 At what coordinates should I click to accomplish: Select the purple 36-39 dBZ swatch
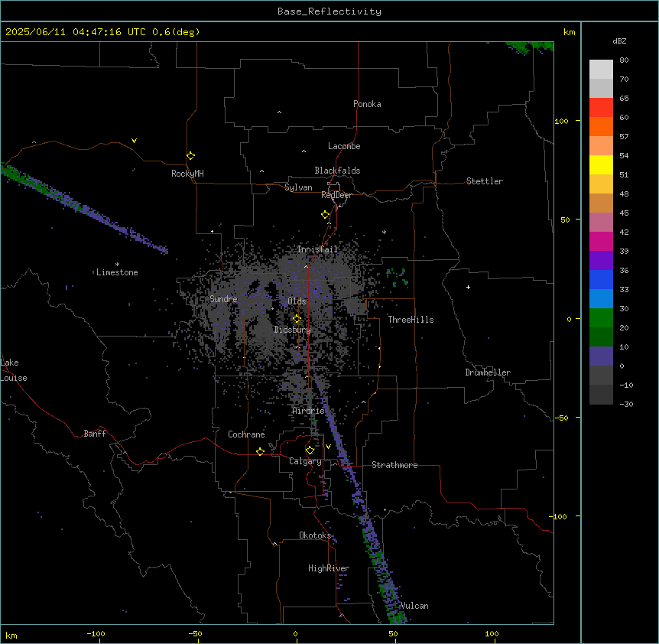pyautogui.click(x=601, y=261)
